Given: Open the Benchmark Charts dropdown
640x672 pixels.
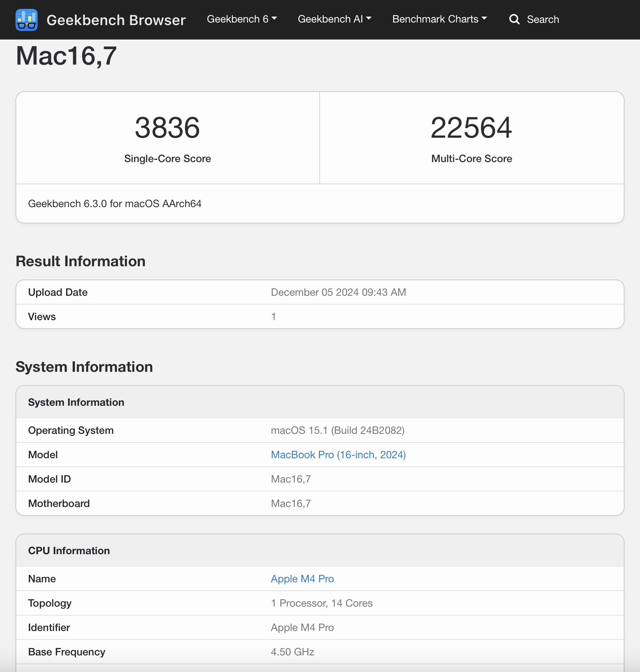Looking at the screenshot, I should point(440,19).
